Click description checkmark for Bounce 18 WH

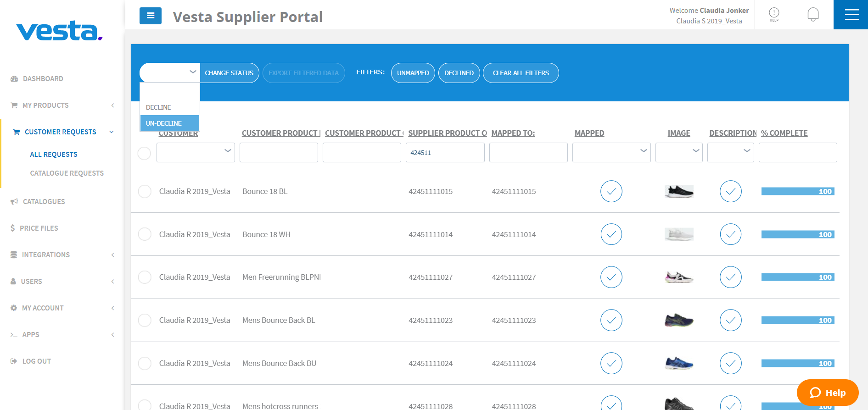(731, 234)
